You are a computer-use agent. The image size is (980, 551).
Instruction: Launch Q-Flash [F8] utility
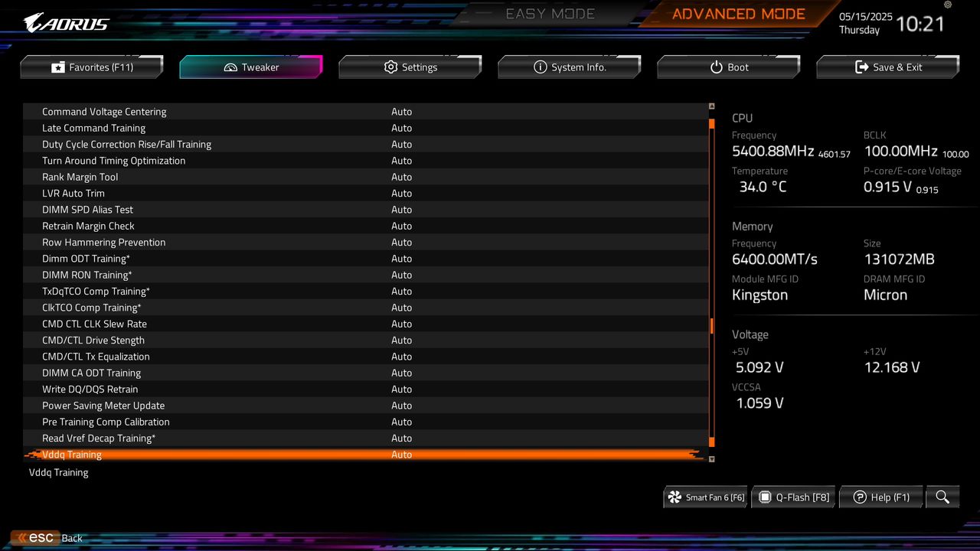click(794, 497)
